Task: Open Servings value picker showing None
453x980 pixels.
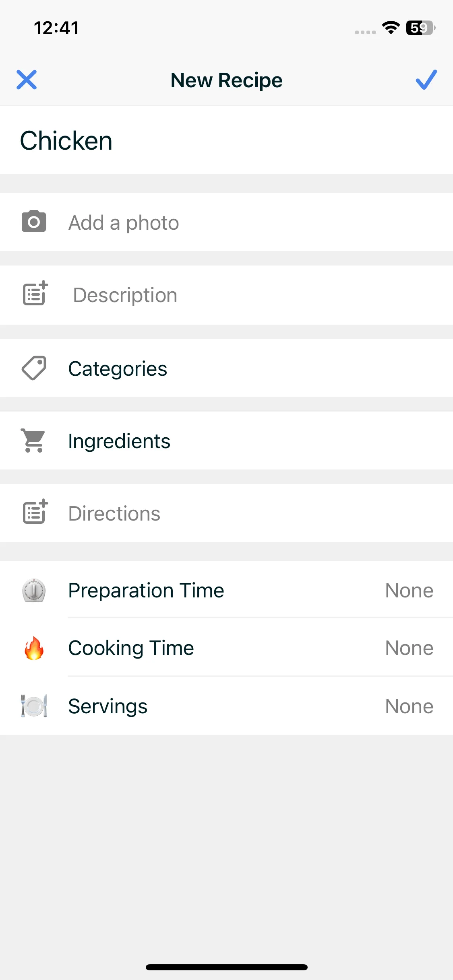Action: coord(409,706)
